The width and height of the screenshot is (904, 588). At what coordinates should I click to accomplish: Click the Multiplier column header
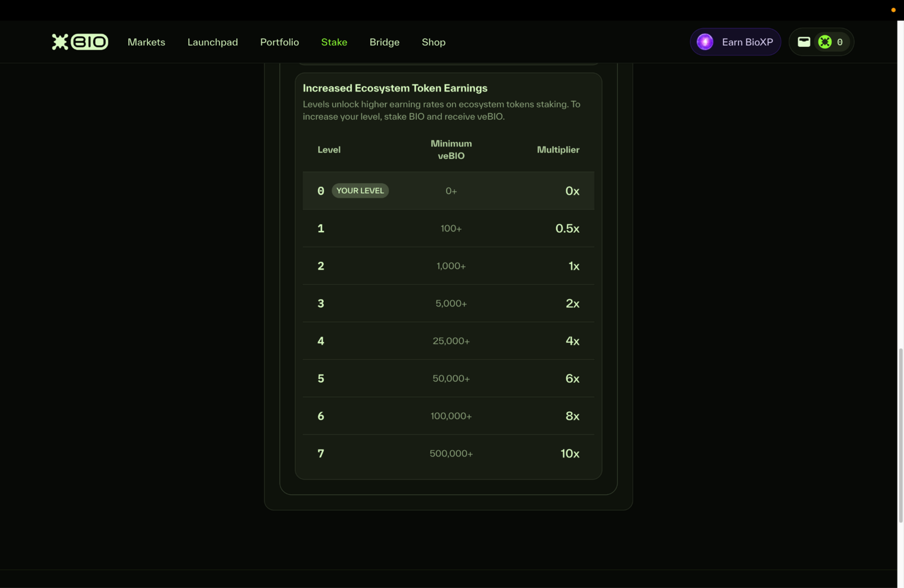point(558,150)
